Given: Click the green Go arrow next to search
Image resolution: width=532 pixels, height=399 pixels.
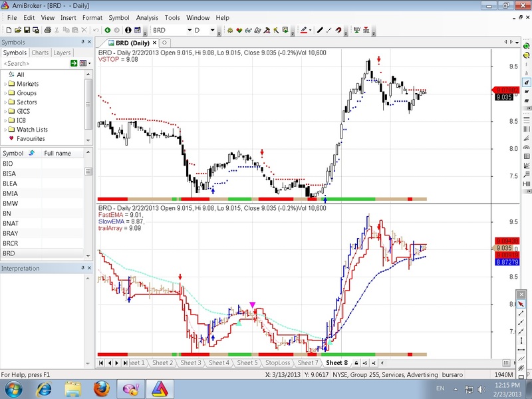Looking at the screenshot, I should point(74,63).
